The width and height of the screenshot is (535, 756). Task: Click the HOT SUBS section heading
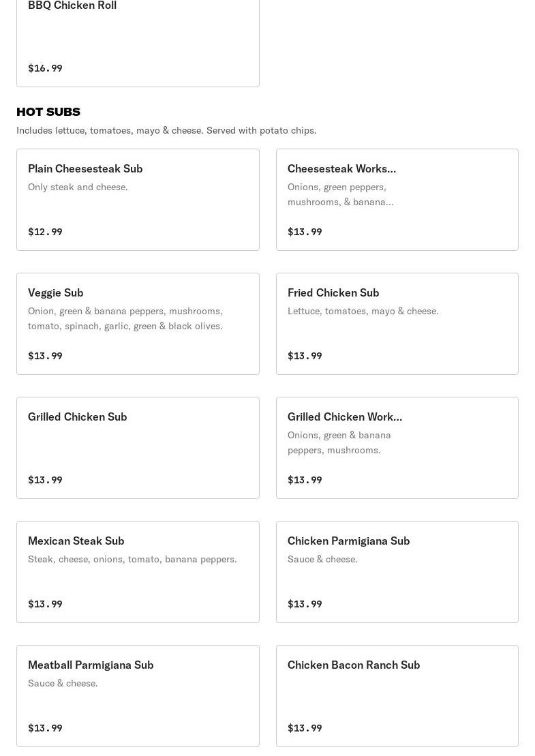pos(48,112)
